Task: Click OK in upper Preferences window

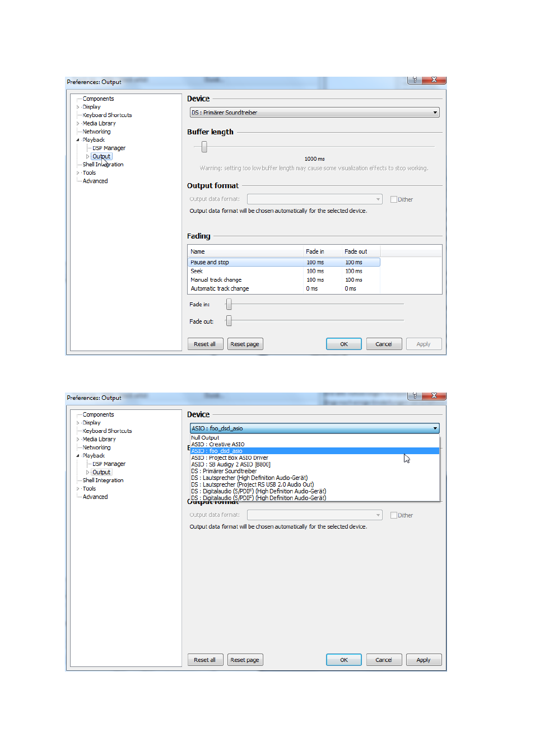Action: click(x=344, y=344)
